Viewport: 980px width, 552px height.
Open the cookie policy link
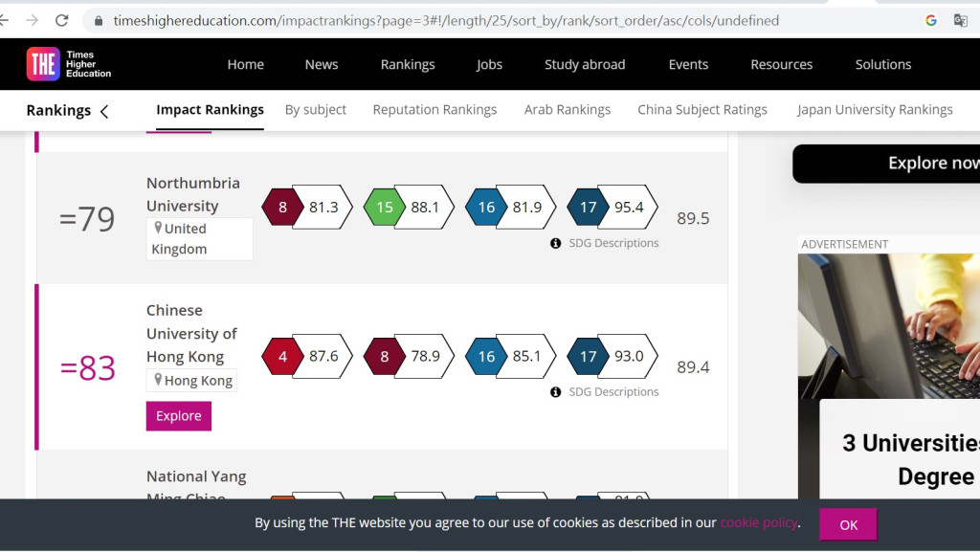758,522
